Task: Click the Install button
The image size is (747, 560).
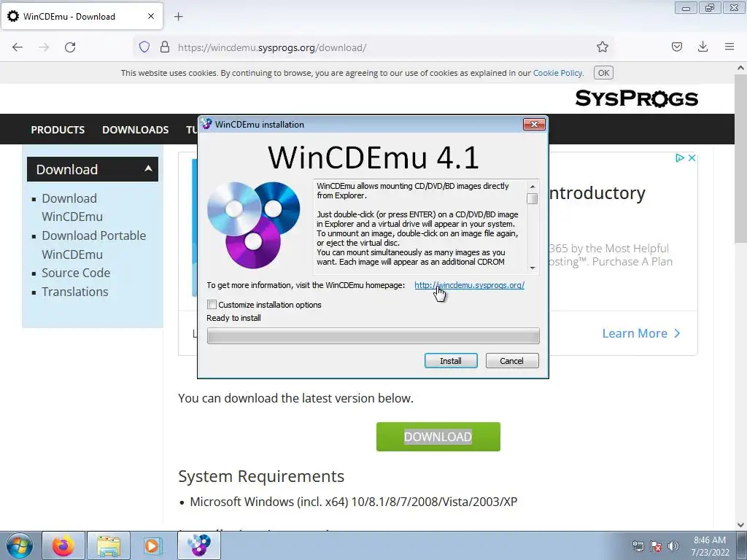Action: coord(451,361)
